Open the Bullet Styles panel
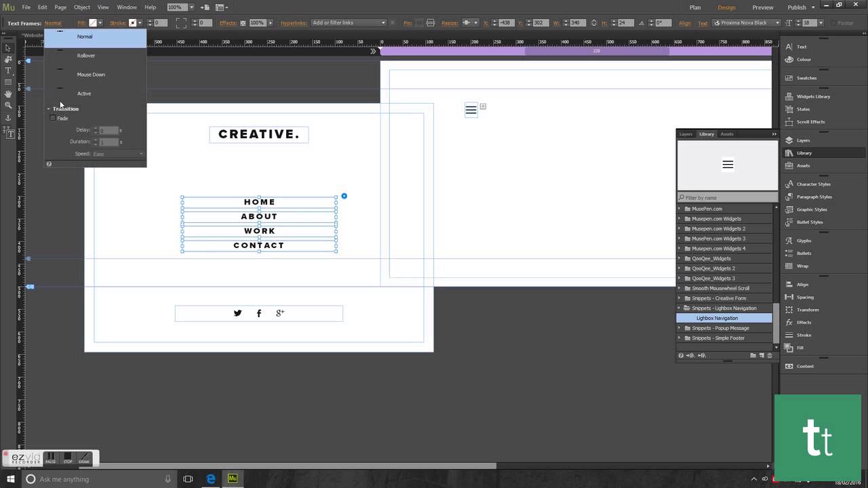868x488 pixels. click(810, 222)
